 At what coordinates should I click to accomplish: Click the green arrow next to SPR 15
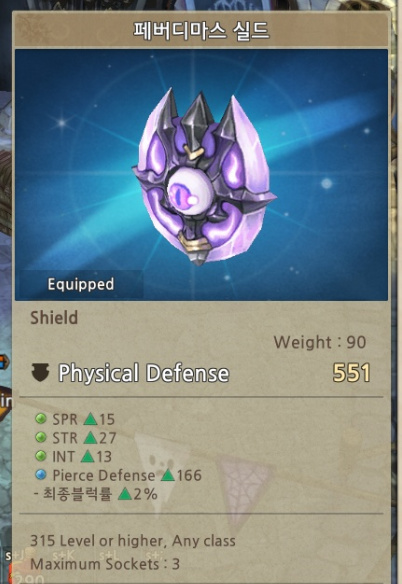pos(90,419)
